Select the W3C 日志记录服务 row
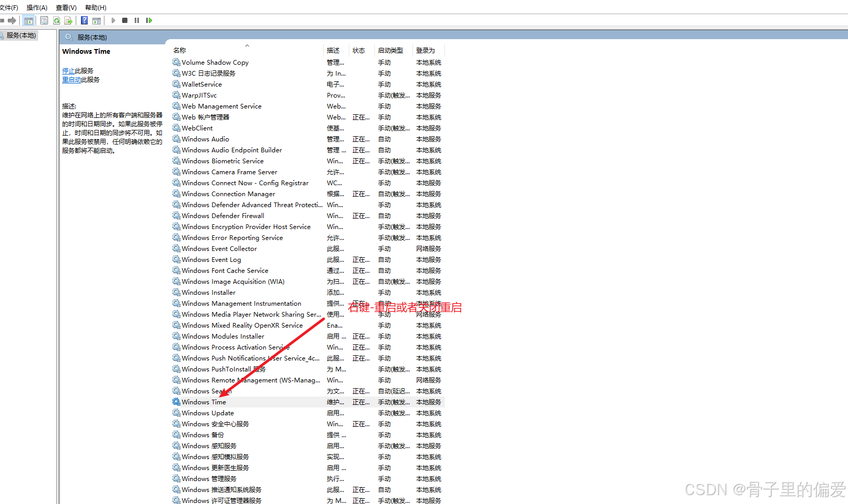The height and width of the screenshot is (504, 848). click(x=308, y=73)
